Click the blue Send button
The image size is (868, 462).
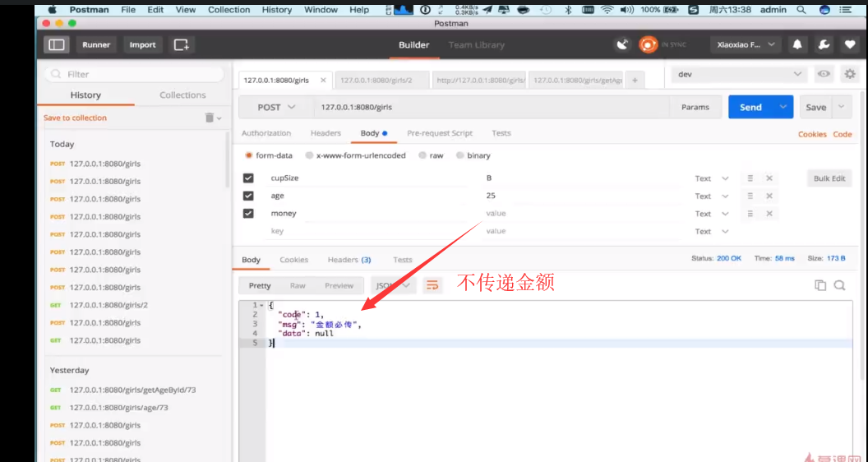point(750,107)
